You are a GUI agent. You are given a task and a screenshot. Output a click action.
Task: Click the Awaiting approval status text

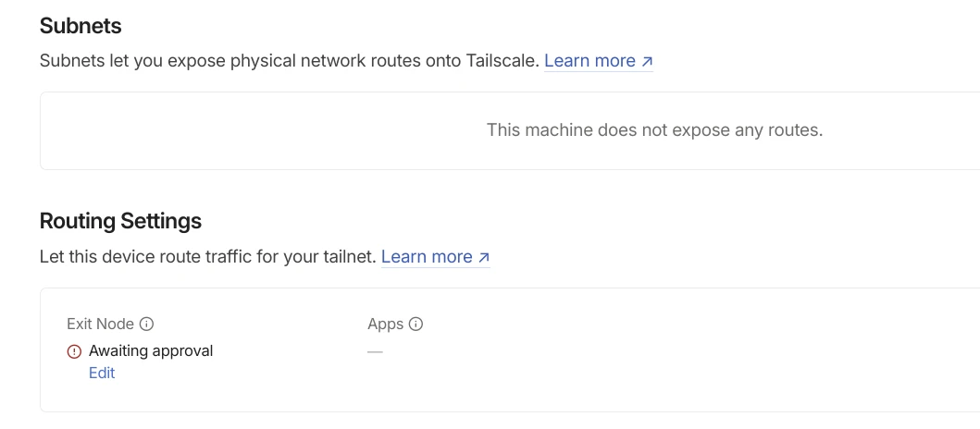tap(151, 351)
